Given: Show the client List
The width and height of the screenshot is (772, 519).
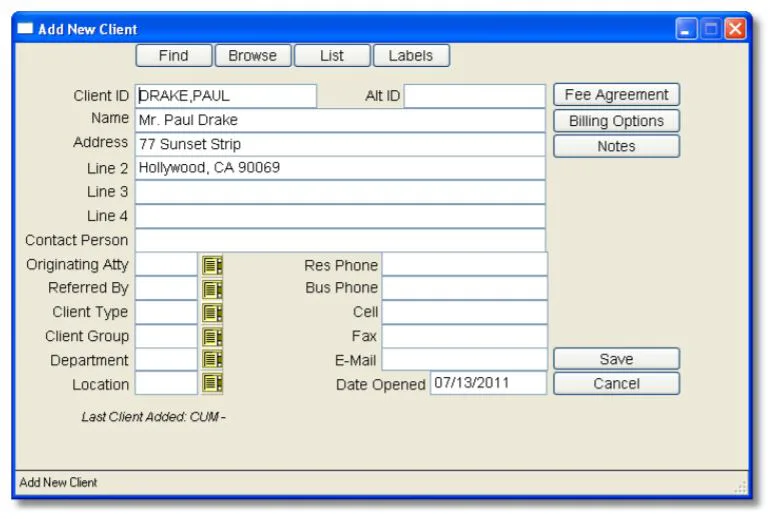Looking at the screenshot, I should [332, 56].
